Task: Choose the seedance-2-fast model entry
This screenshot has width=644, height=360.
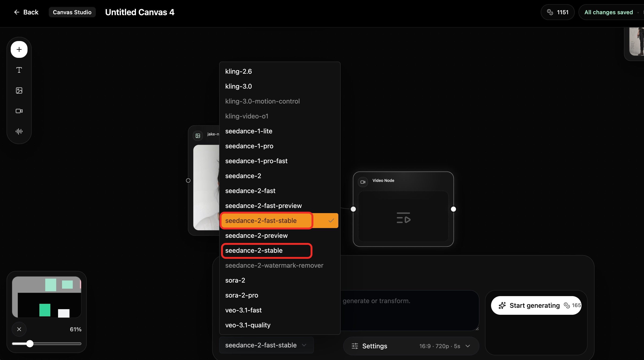Action: tap(280, 191)
